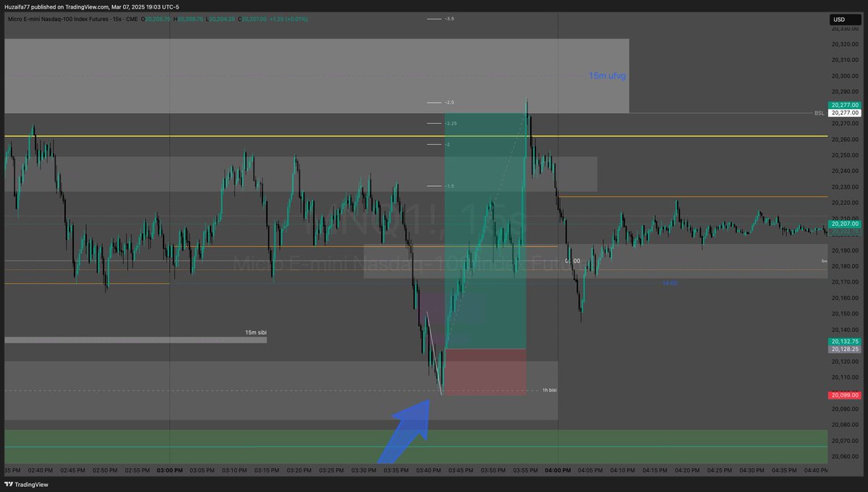The width and height of the screenshot is (868, 492).
Task: Select the green 20,277.00 price label
Action: 845,105
